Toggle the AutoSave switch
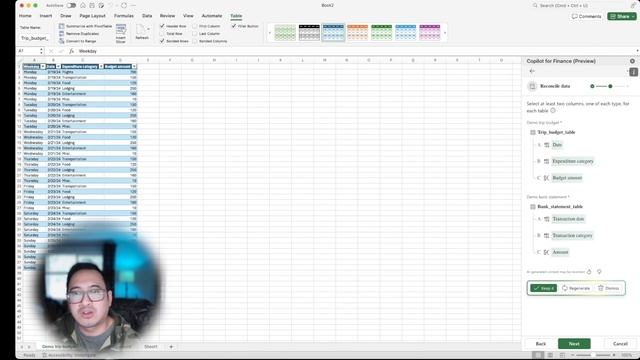 (71, 6)
